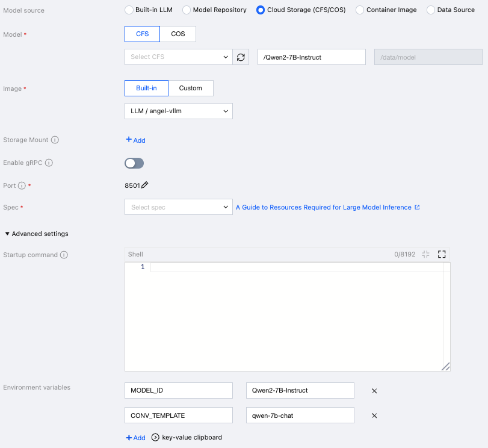Remove the MODEL_ID environment variable row

tap(374, 391)
